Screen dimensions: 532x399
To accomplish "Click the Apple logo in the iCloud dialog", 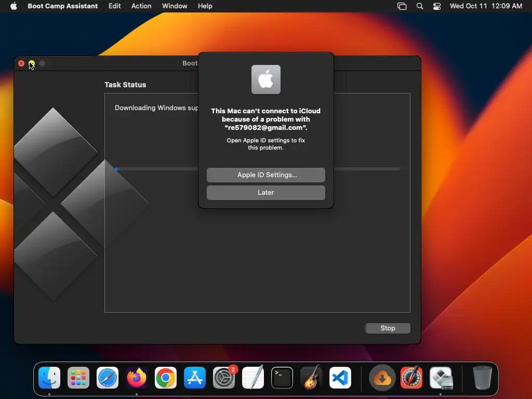I will [266, 79].
